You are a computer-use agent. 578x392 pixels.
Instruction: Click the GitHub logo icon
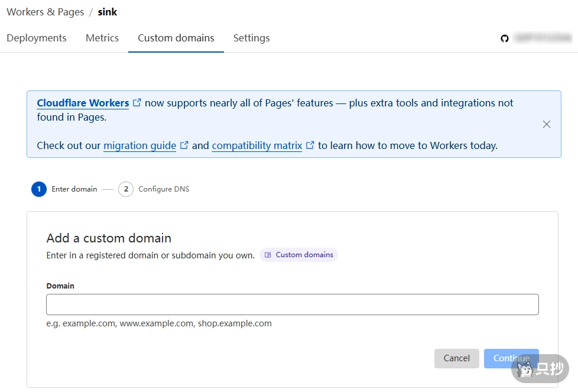pos(505,38)
